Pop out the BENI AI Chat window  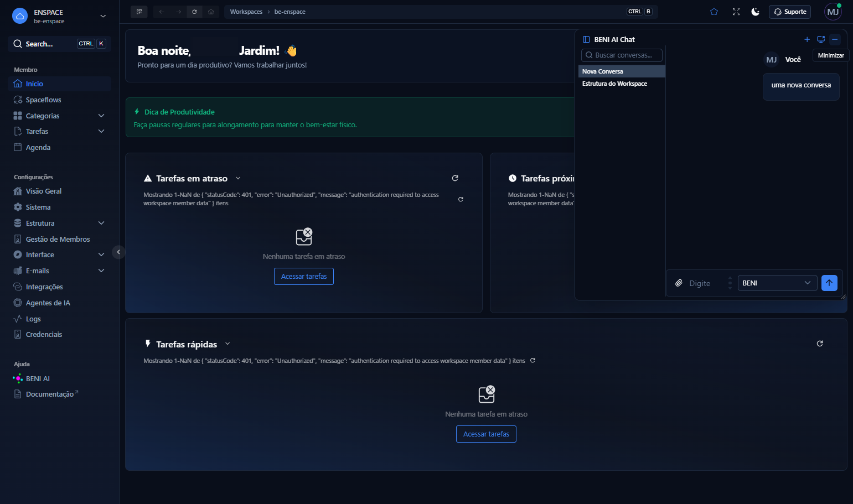pyautogui.click(x=821, y=39)
